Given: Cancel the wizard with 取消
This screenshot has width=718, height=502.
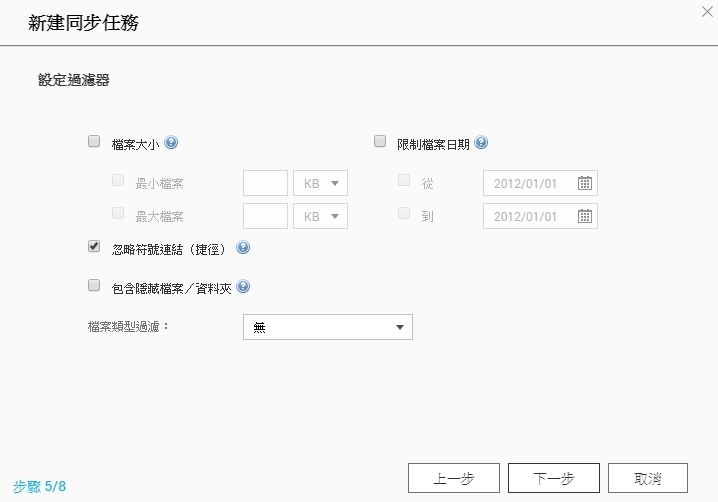Looking at the screenshot, I should click(648, 478).
